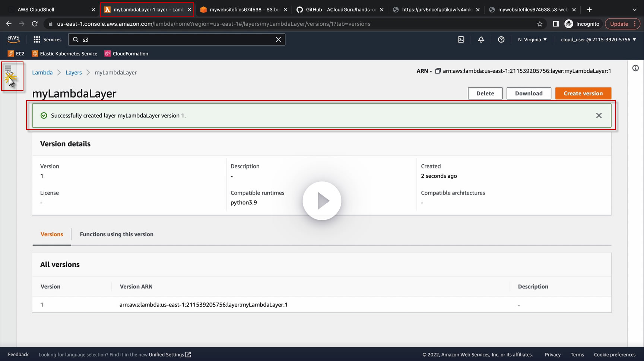The image size is (644, 361).
Task: Open the CloudFormation shortcut
Action: tap(127, 54)
